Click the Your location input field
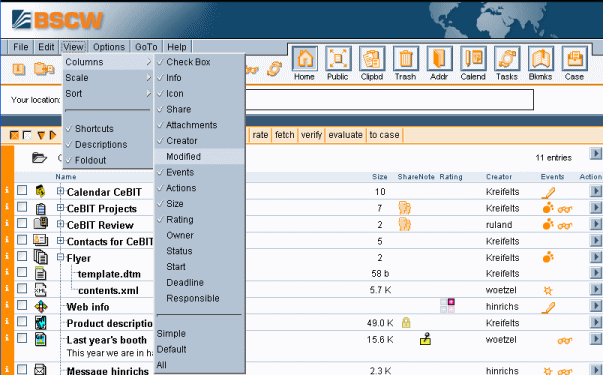The height and width of the screenshot is (375, 603). (389, 100)
